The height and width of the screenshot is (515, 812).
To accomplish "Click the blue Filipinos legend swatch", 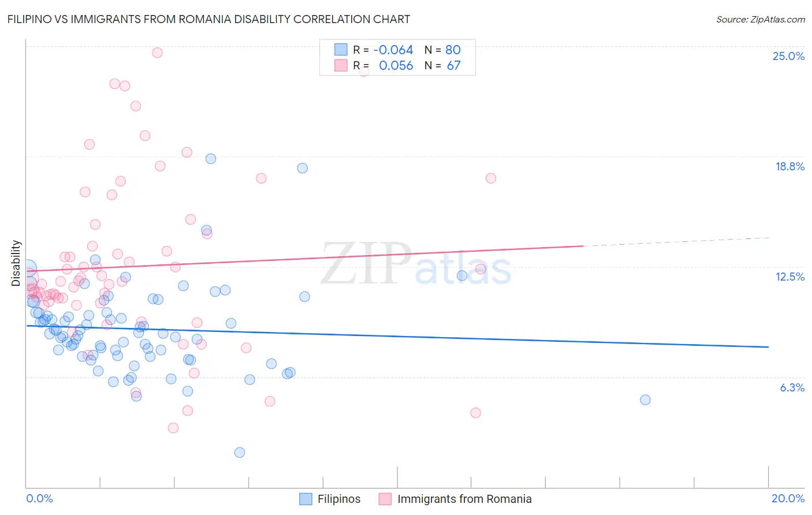I will (x=306, y=499).
